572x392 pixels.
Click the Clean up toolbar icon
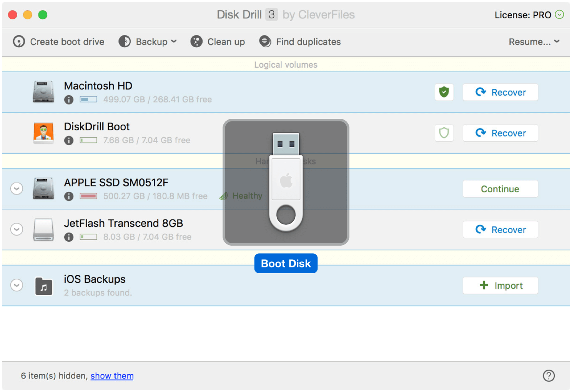coord(196,42)
